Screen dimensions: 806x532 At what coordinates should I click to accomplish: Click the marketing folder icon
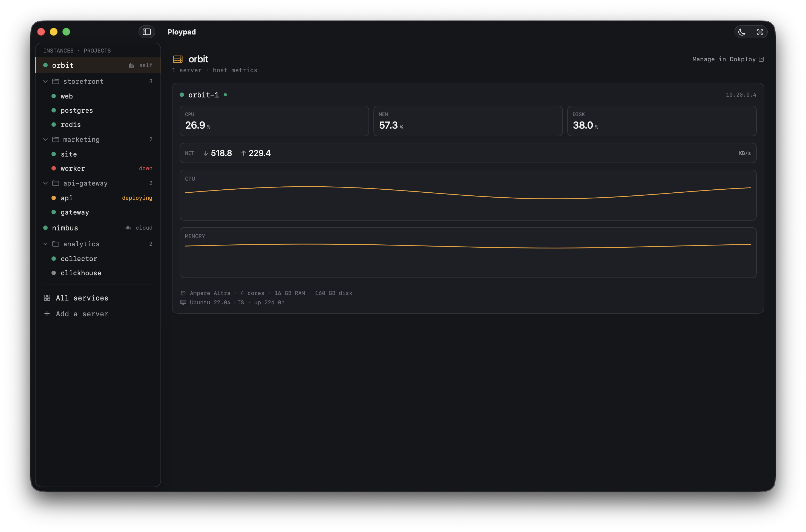[56, 140]
